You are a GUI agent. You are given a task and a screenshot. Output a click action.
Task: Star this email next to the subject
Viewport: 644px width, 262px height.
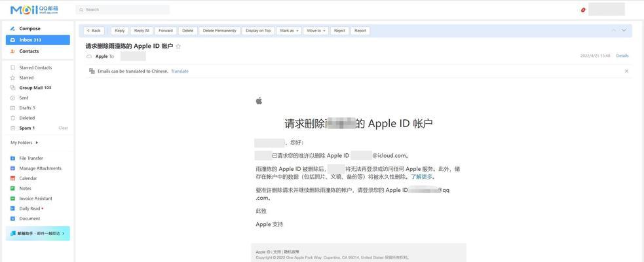[178, 47]
